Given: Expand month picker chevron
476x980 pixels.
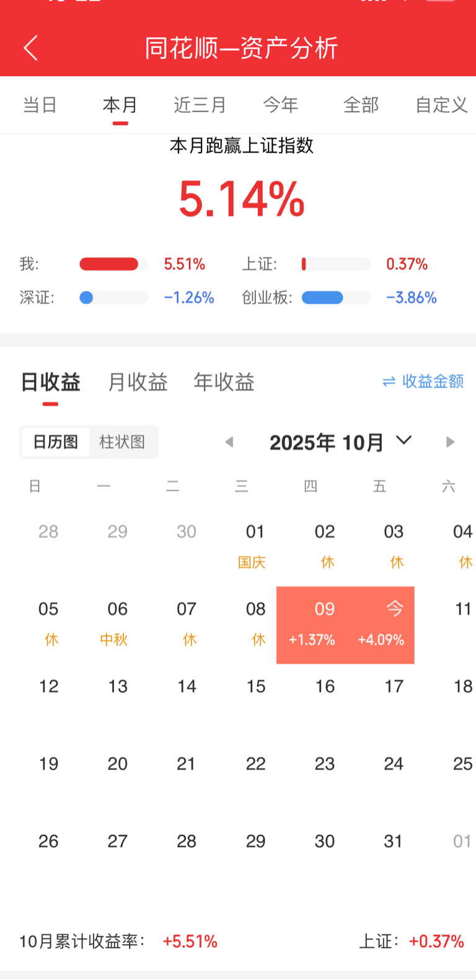Looking at the screenshot, I should pyautogui.click(x=404, y=440).
